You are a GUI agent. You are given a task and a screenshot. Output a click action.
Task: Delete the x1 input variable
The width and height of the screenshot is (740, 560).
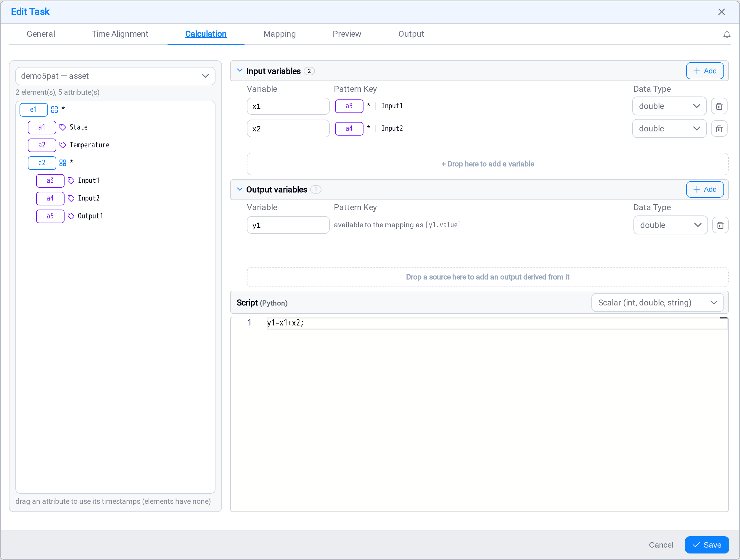(x=719, y=106)
